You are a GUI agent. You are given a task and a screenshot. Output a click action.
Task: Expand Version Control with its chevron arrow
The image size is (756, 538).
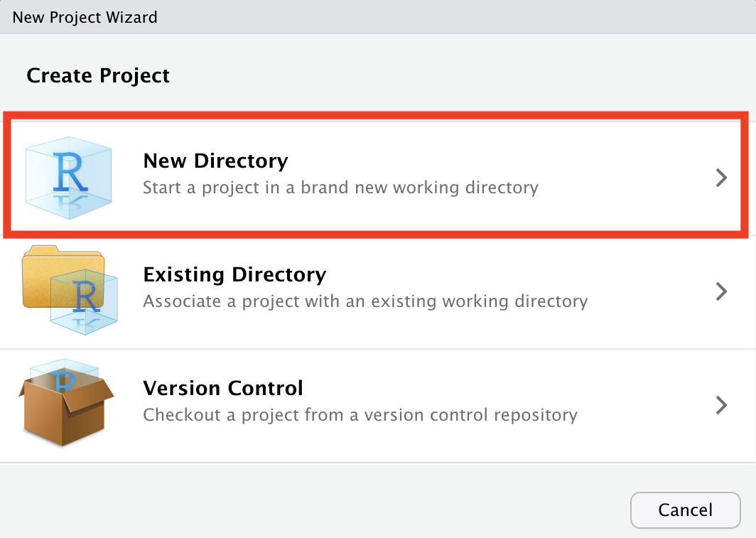coord(721,405)
